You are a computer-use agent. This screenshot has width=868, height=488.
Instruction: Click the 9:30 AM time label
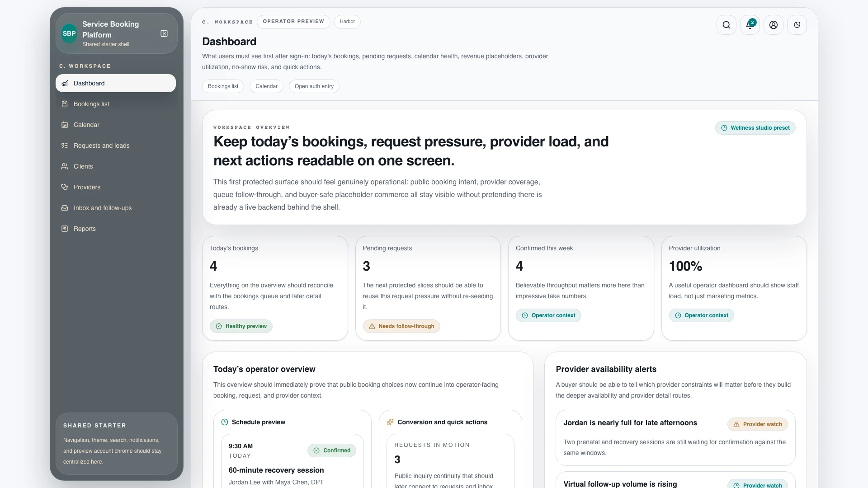click(241, 446)
